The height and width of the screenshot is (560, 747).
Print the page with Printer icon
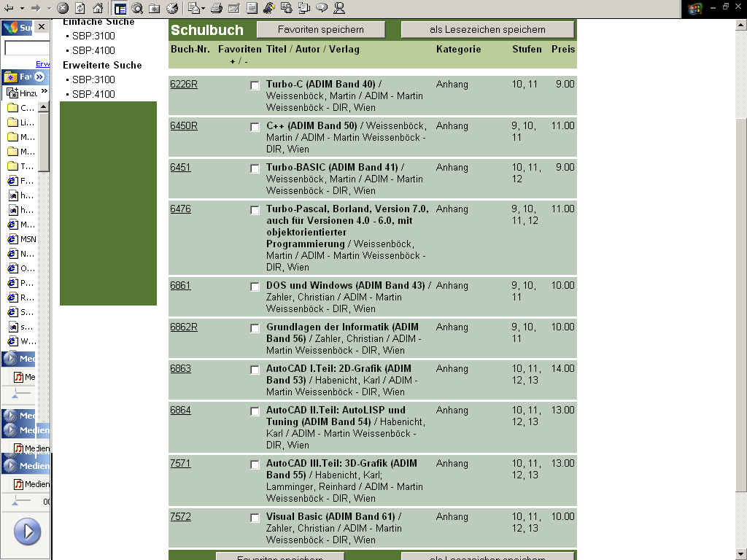click(216, 8)
